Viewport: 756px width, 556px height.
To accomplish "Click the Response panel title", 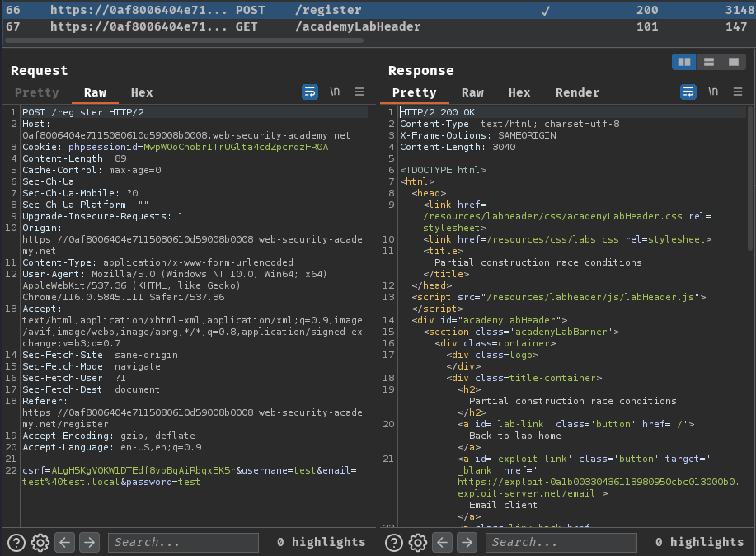I will [x=421, y=70].
